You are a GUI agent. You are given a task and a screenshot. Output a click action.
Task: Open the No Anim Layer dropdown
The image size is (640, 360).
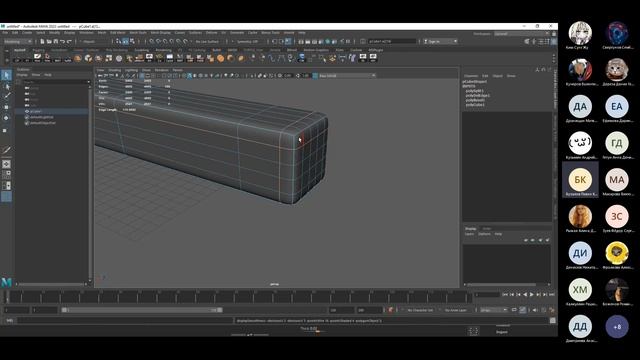point(456,310)
